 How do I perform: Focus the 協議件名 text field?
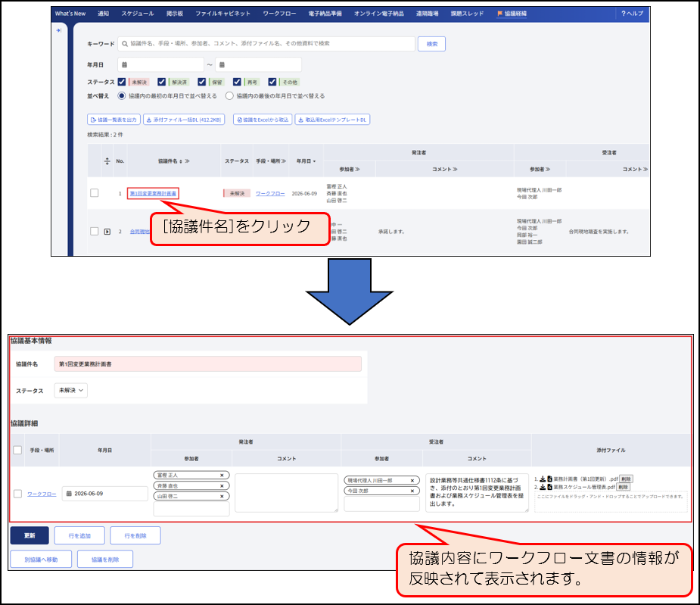(x=207, y=363)
